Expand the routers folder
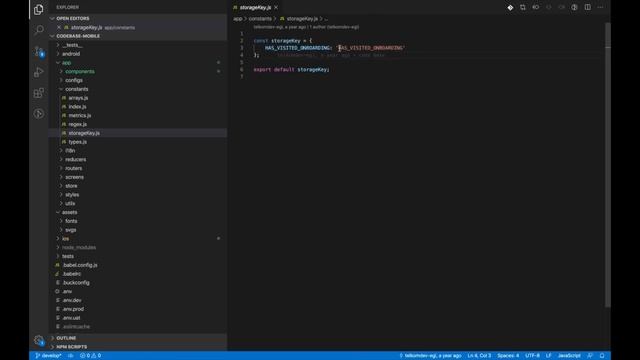 pyautogui.click(x=138, y=168)
